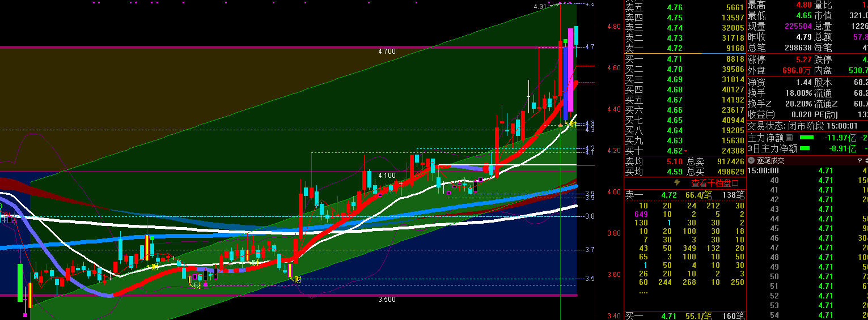Select the 卖二 4.73 order row

[x=685, y=38]
